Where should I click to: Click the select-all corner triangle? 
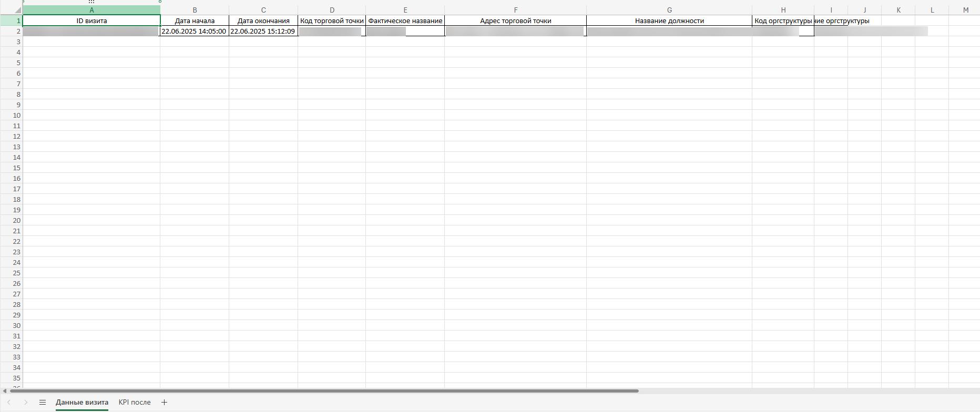(x=18, y=10)
